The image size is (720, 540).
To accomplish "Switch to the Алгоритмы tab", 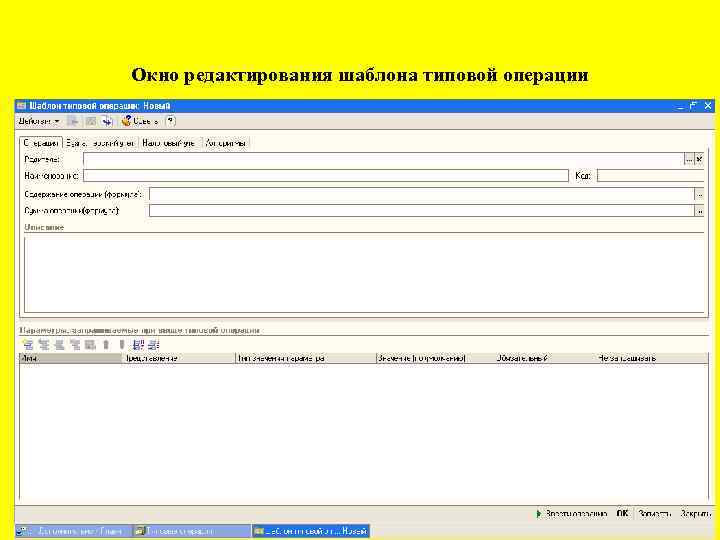I will click(225, 143).
